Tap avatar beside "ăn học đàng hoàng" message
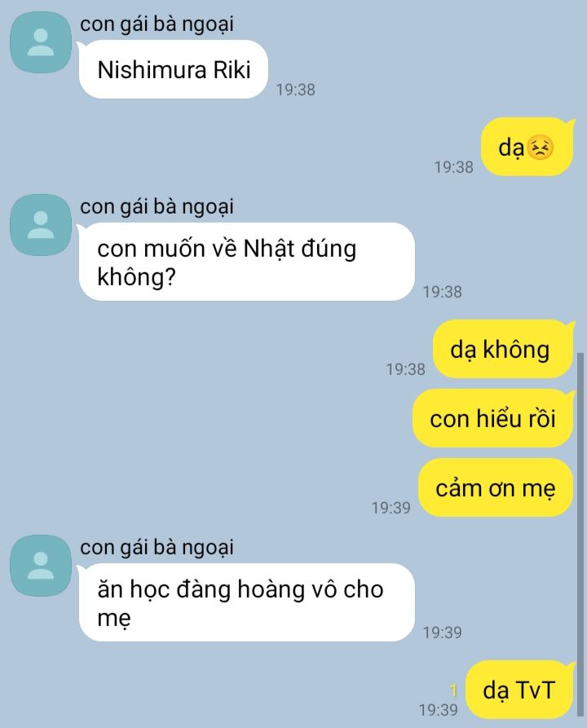 (41, 566)
